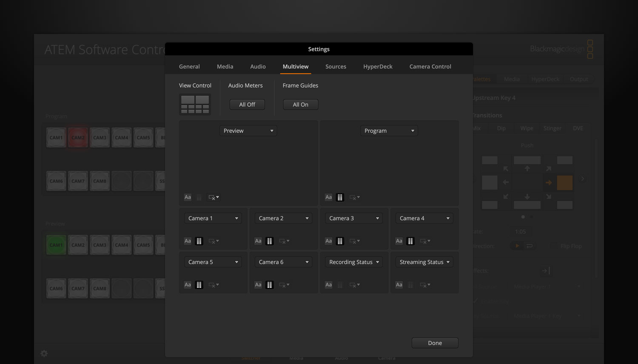Screen dimensions: 638x364
Task: Toggle Aa labels on the Camera 5 window
Action: point(187,284)
